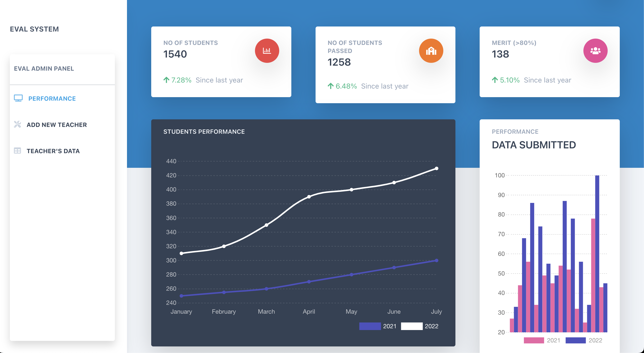Toggle the 2022 white legend in line chart
Screen dimensions: 644x353
point(411,326)
